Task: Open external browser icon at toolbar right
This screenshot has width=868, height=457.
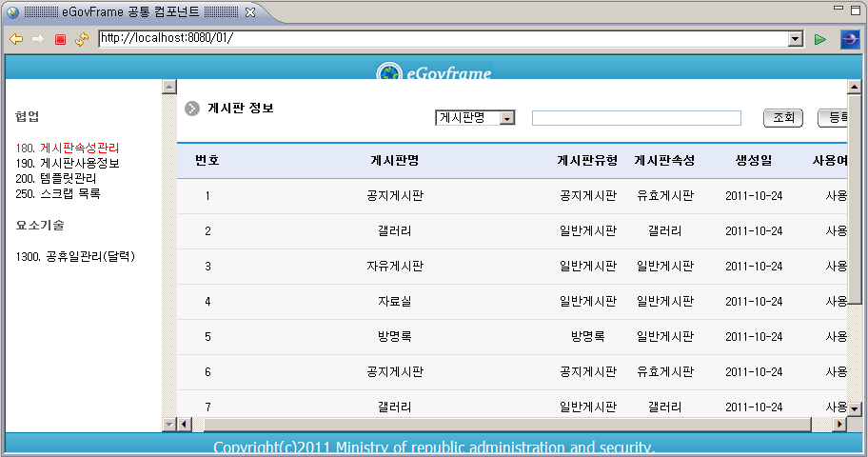Action: (849, 39)
